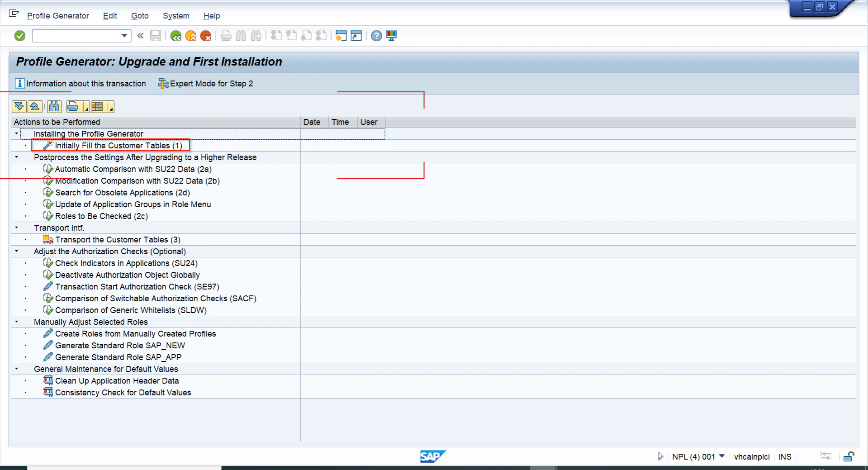Collapse Adjust the Authorization Checks node
Viewport: 868px width, 470px height.
coord(17,251)
